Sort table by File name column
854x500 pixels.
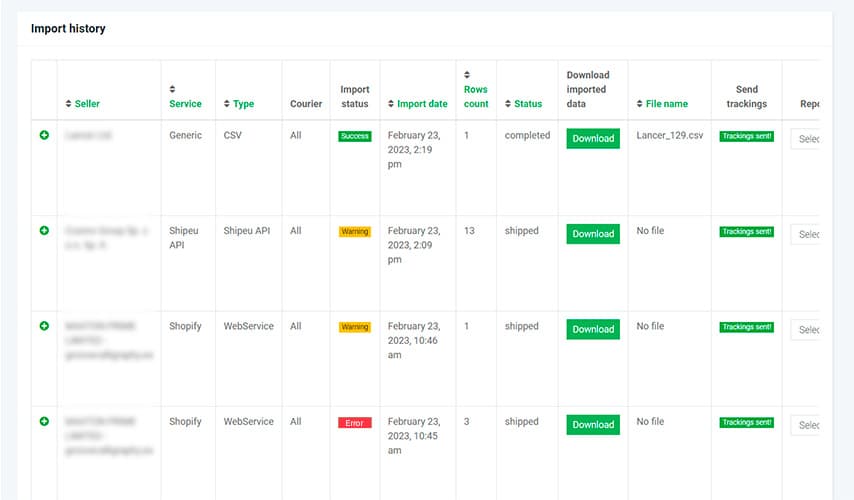click(662, 103)
